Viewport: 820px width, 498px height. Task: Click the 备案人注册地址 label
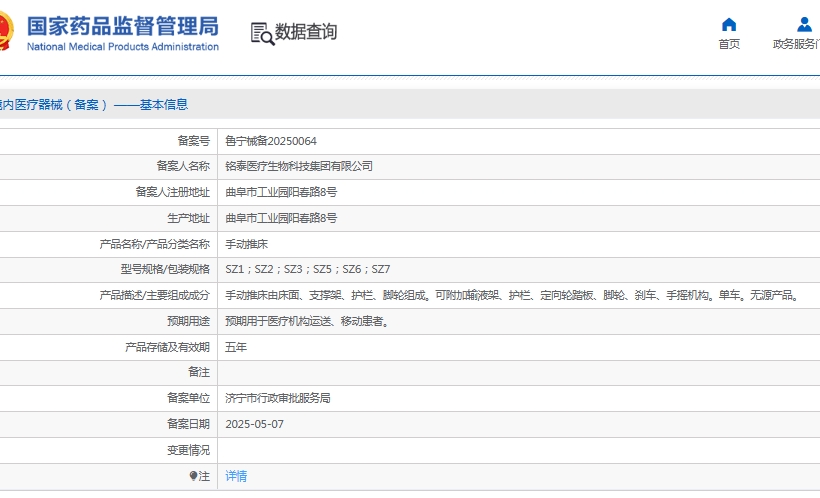(x=173, y=193)
